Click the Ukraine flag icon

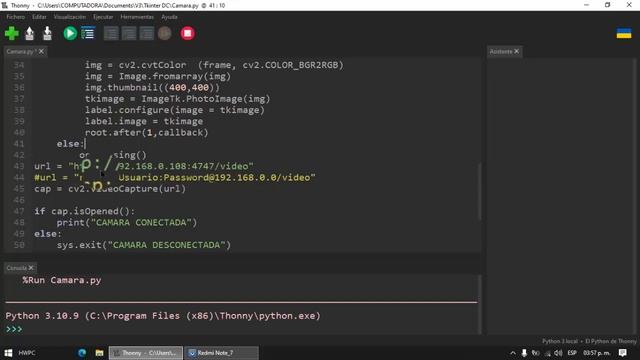624,33
